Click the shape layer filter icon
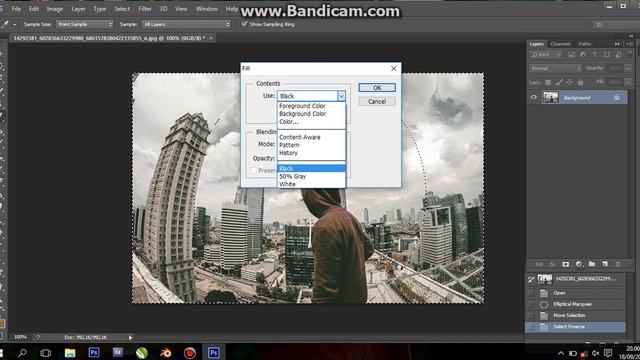The image size is (640, 360). click(607, 55)
